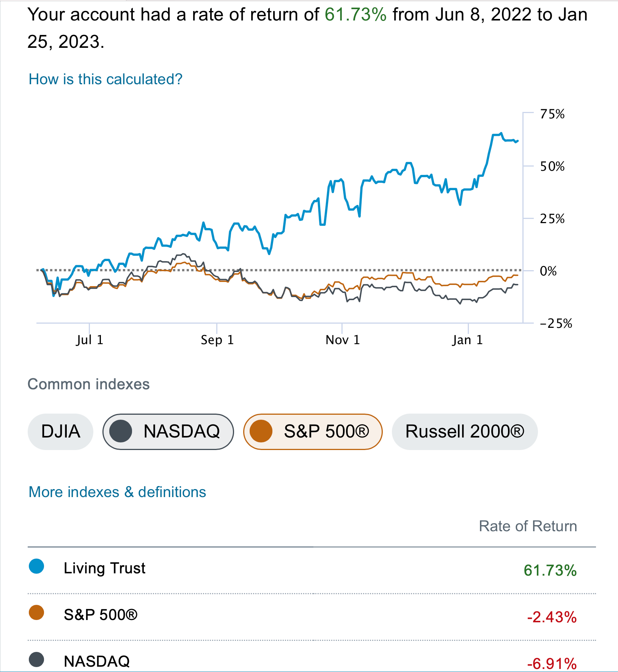
Task: Toggle off the NASDAQ index chip label
Action: click(181, 431)
